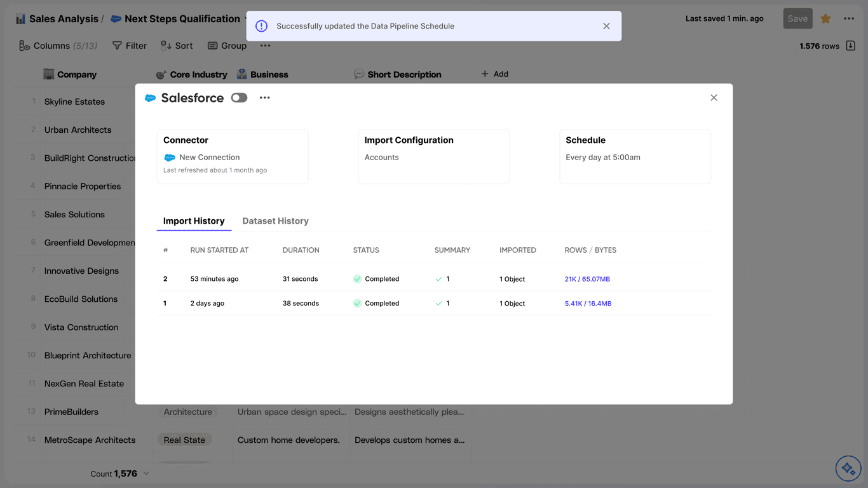Dismiss the success notification banner

click(606, 26)
